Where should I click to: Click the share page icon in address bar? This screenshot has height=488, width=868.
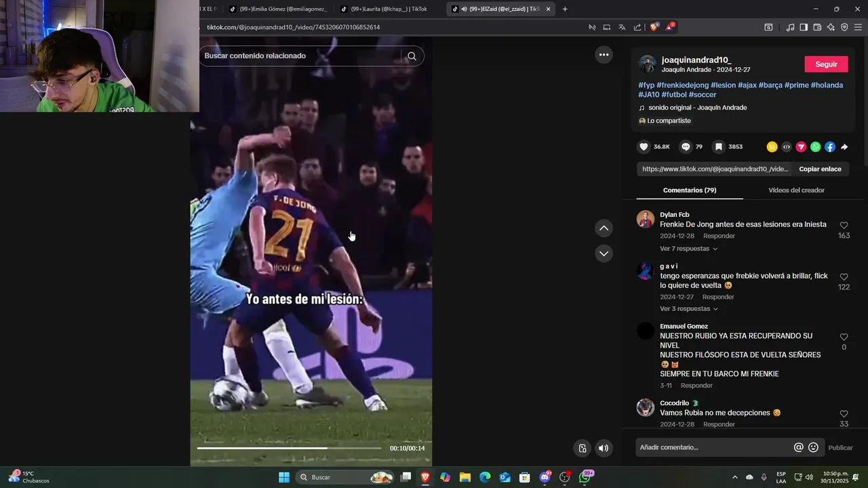click(637, 27)
